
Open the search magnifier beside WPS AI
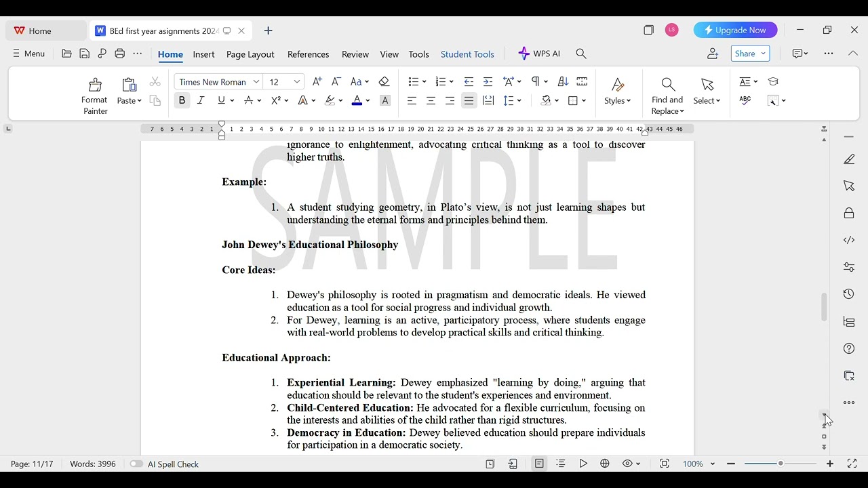tap(581, 54)
